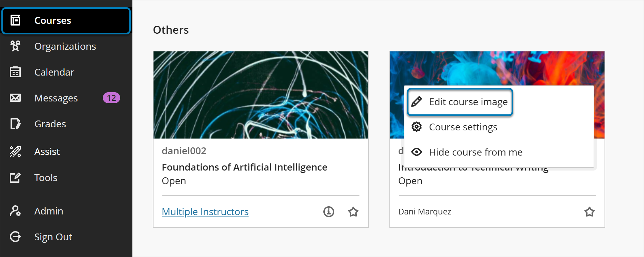
Task: Open course info icon on Artificial Intelligence card
Action: pos(328,212)
